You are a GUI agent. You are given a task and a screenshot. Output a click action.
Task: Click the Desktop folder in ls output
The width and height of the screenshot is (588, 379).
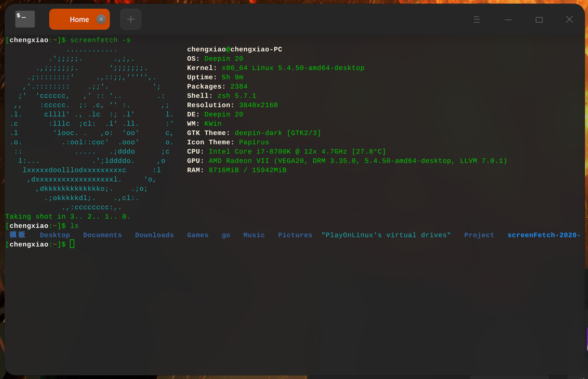pos(55,235)
